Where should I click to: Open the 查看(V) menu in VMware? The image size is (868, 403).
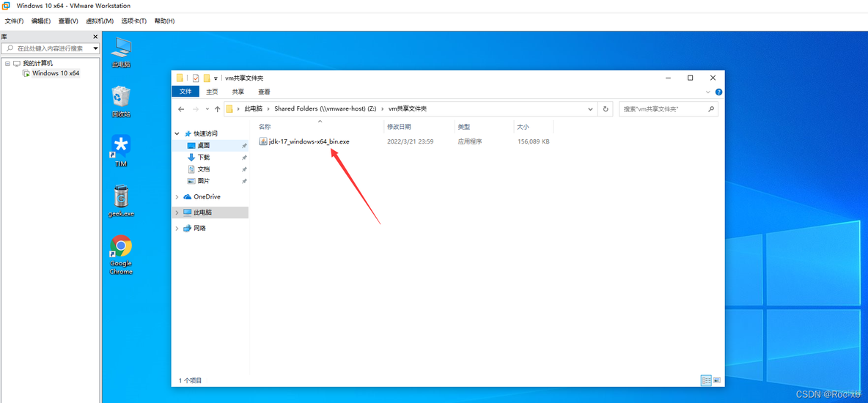(x=68, y=21)
